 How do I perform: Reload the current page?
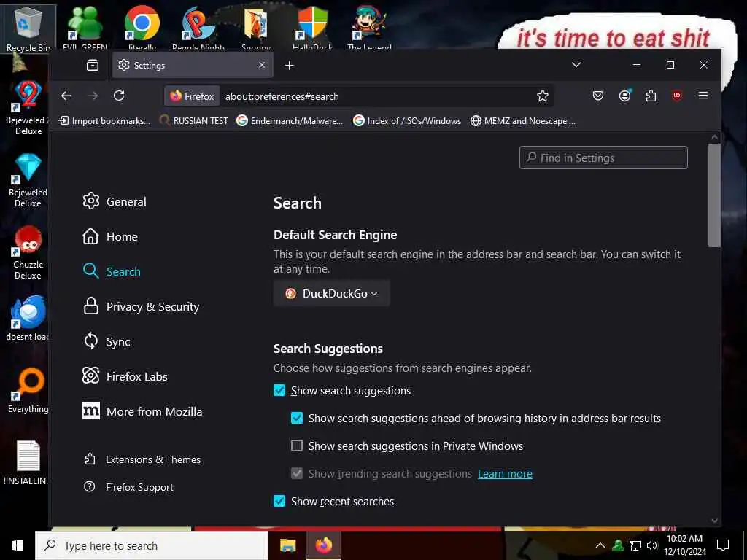coord(119,96)
